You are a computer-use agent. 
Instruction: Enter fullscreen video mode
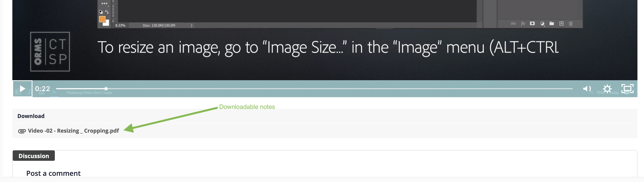pos(628,89)
